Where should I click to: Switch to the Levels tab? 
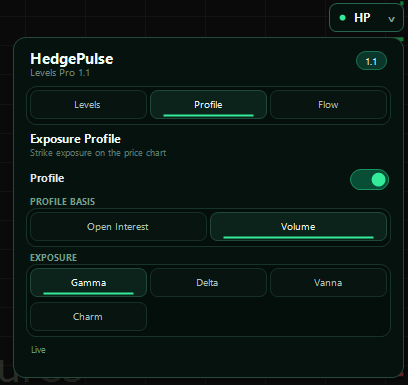88,105
